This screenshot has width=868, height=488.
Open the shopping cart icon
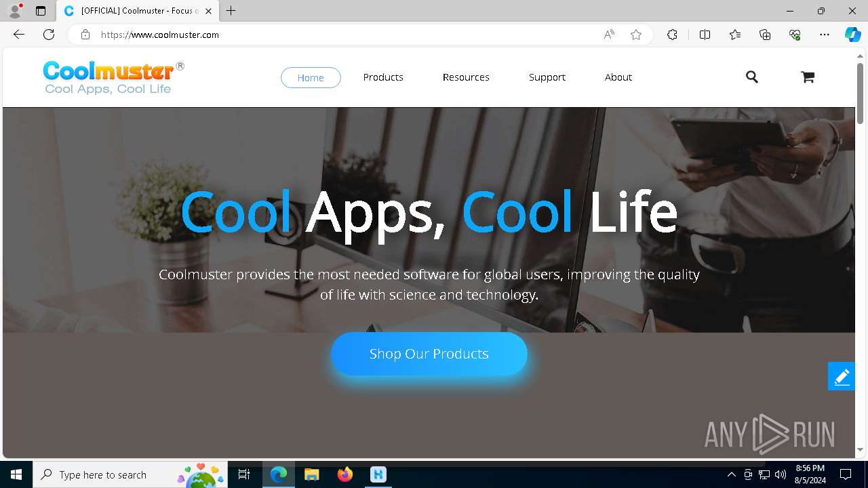tap(808, 77)
